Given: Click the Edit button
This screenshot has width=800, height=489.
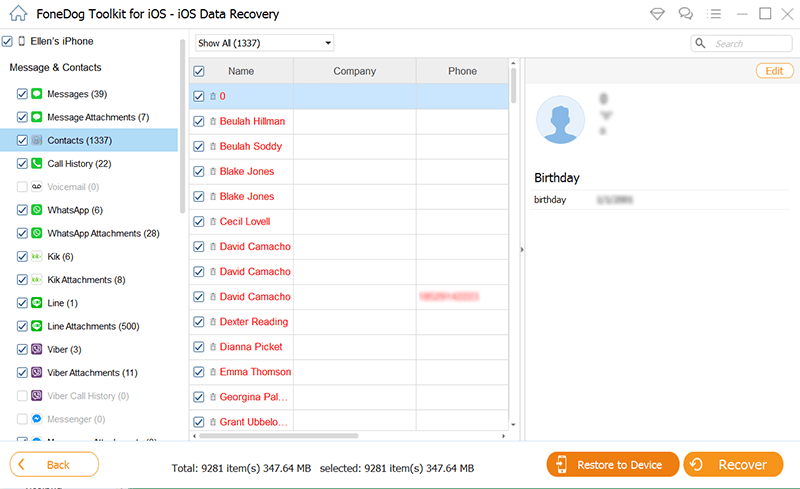Looking at the screenshot, I should click(x=774, y=71).
